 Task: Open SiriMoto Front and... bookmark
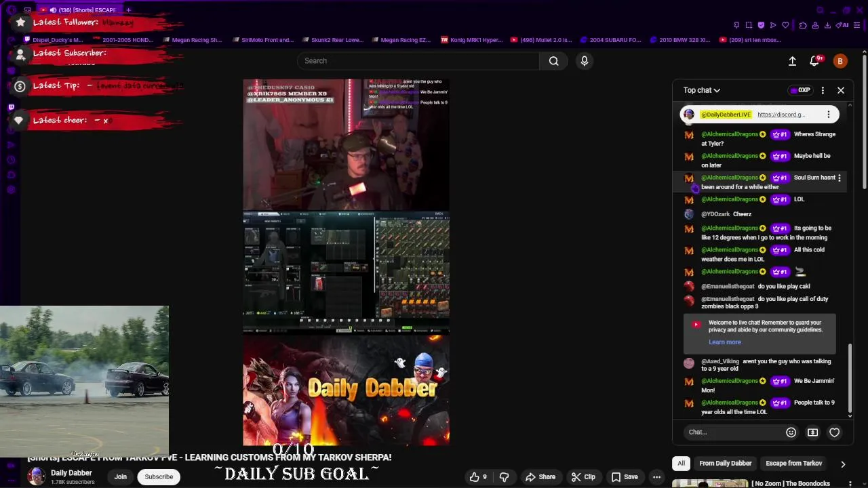click(262, 40)
